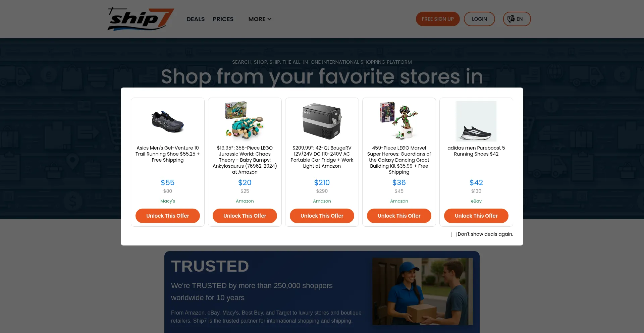Click the Macy's store link

tap(168, 201)
